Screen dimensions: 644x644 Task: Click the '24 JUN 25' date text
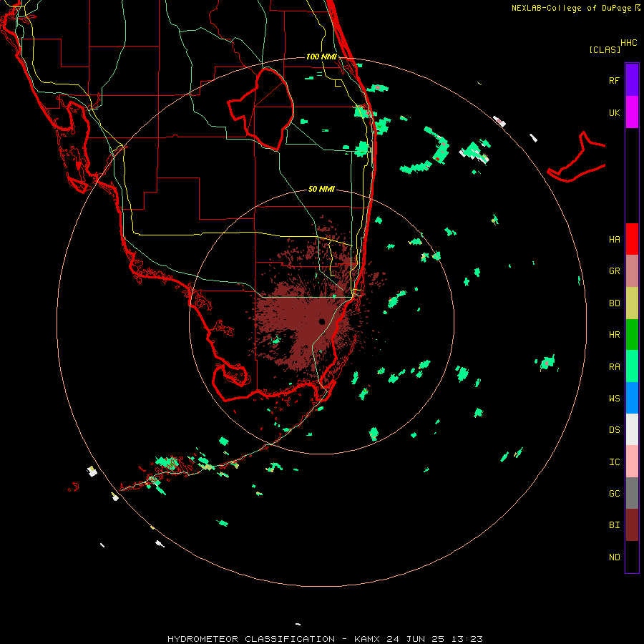(x=416, y=639)
